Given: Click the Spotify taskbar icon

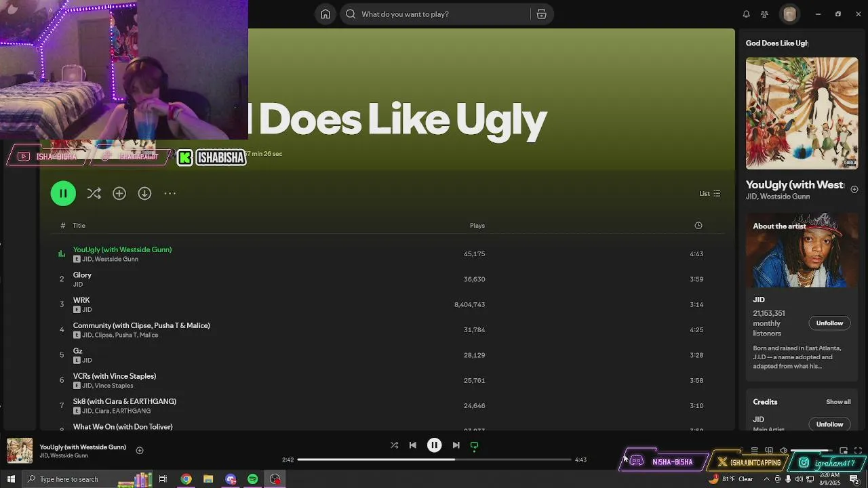Looking at the screenshot, I should (x=252, y=479).
